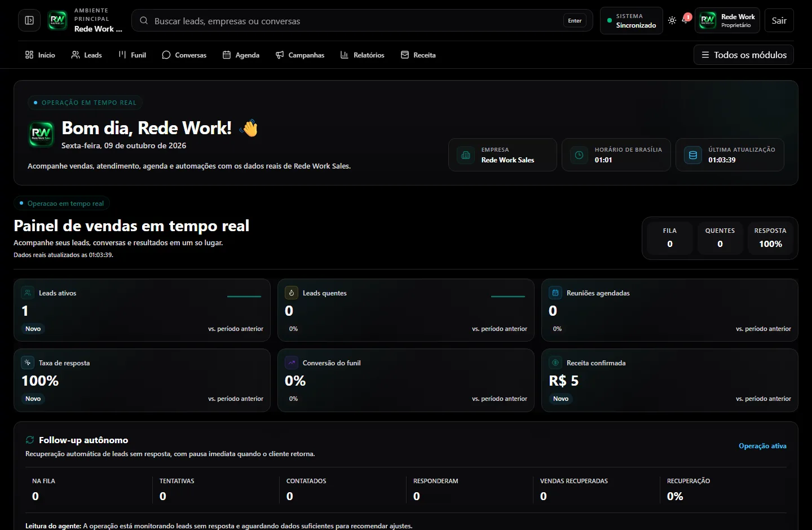The image size is (812, 530).
Task: Click the Sistema Sincronizado status indicator
Action: pyautogui.click(x=632, y=20)
